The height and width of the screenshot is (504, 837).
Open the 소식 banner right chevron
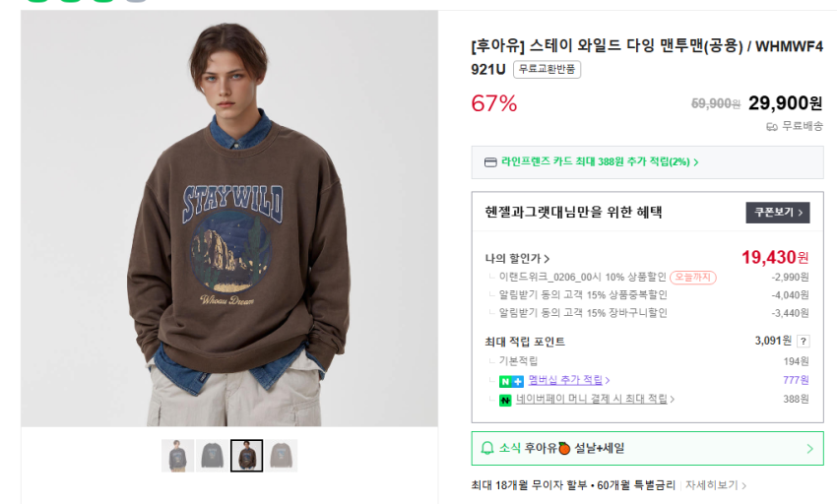tap(809, 449)
